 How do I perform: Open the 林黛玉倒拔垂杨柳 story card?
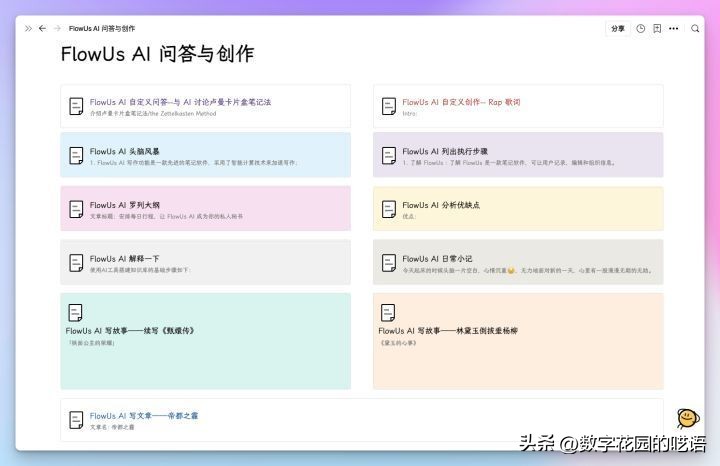pyautogui.click(x=518, y=341)
